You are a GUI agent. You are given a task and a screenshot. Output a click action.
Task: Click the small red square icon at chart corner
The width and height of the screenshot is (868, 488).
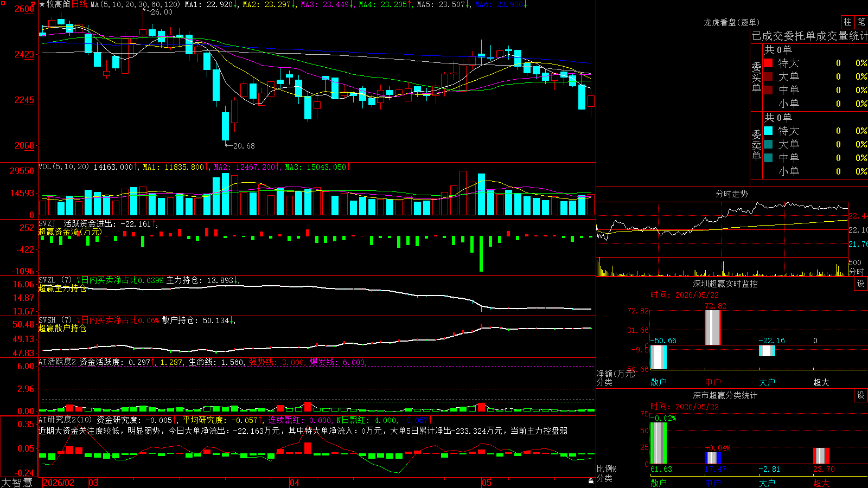(x=3, y=3)
